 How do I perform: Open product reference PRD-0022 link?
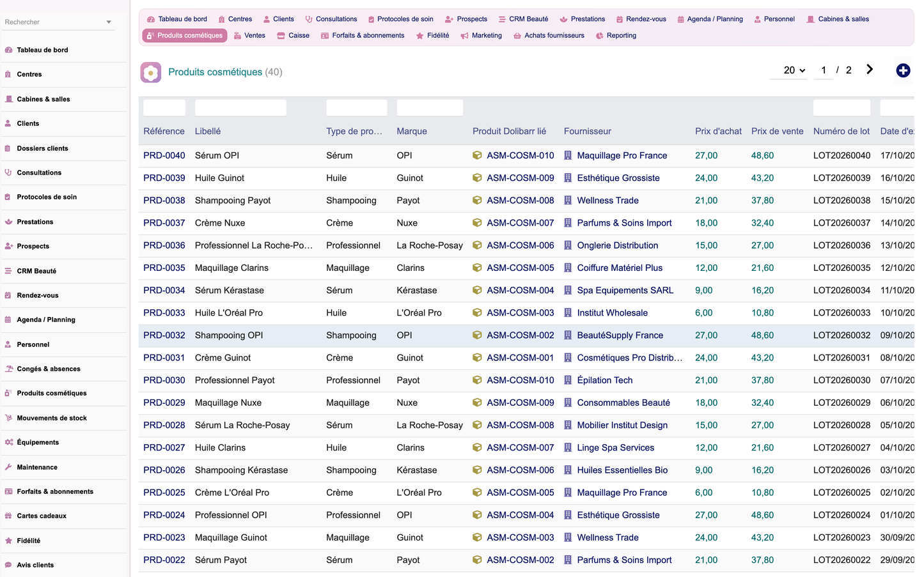point(164,560)
